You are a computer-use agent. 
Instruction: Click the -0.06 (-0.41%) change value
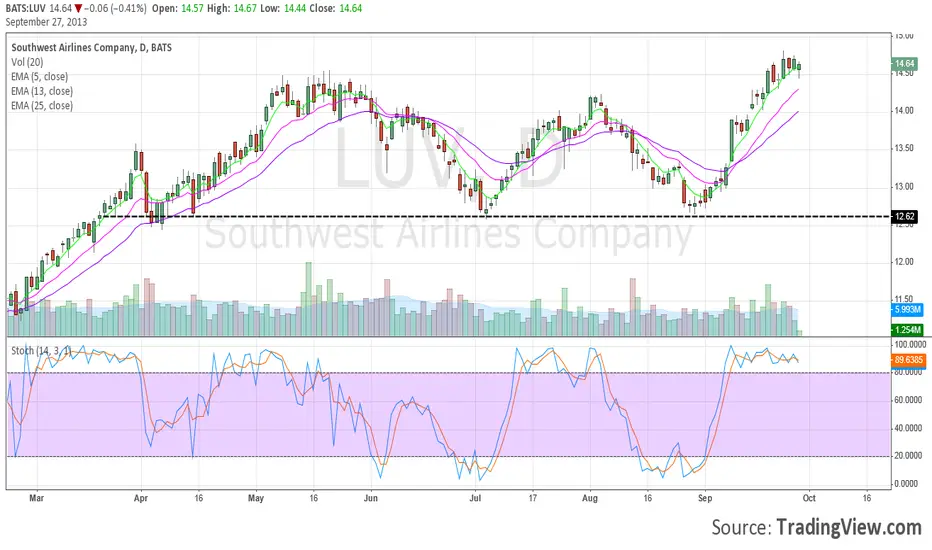coord(115,8)
